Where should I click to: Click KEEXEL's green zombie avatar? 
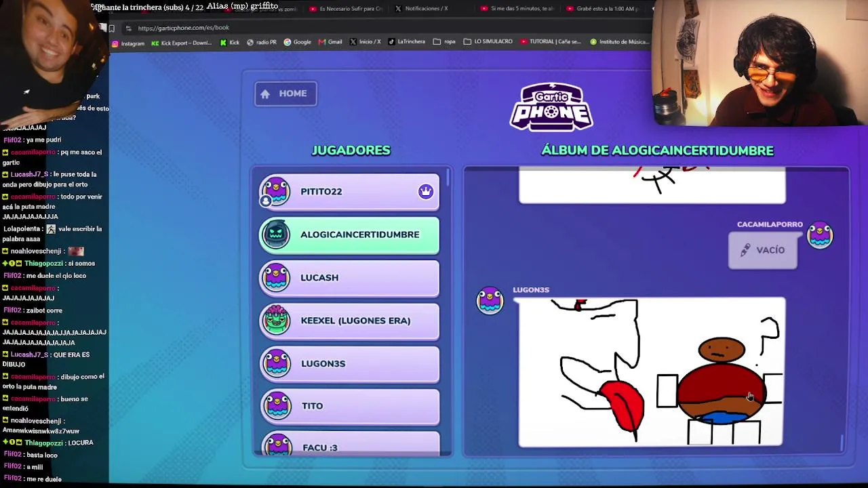[276, 320]
